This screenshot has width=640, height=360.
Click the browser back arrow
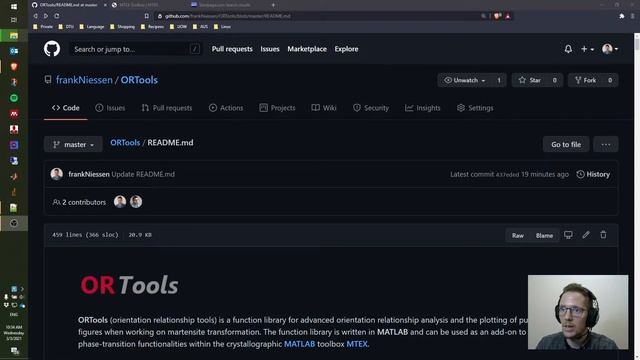click(36, 16)
